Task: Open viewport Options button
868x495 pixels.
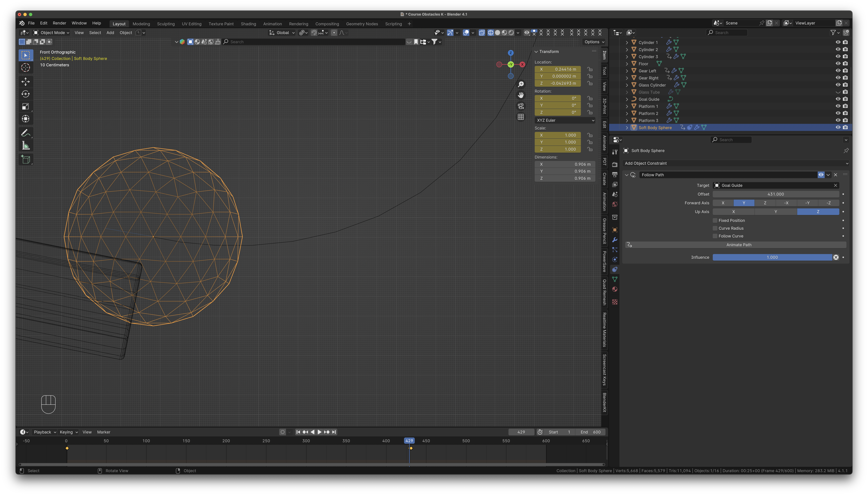Action: click(x=594, y=42)
